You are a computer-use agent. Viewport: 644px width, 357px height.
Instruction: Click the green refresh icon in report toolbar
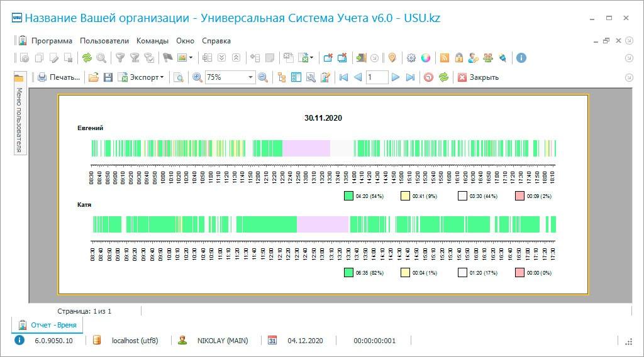[443, 77]
